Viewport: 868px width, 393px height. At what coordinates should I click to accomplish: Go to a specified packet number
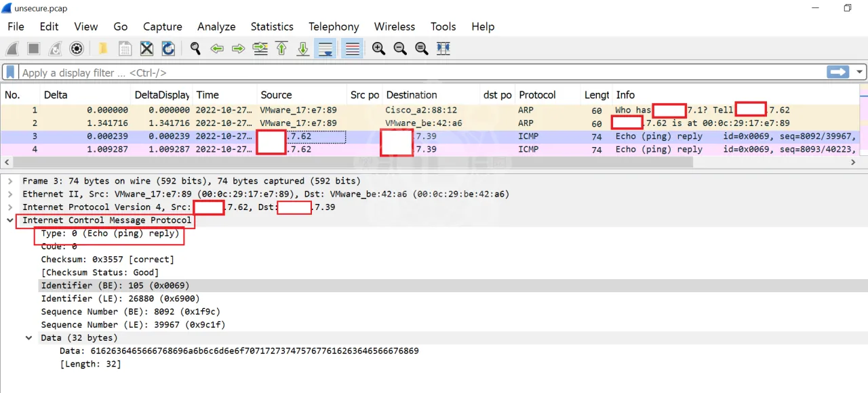[x=260, y=49]
